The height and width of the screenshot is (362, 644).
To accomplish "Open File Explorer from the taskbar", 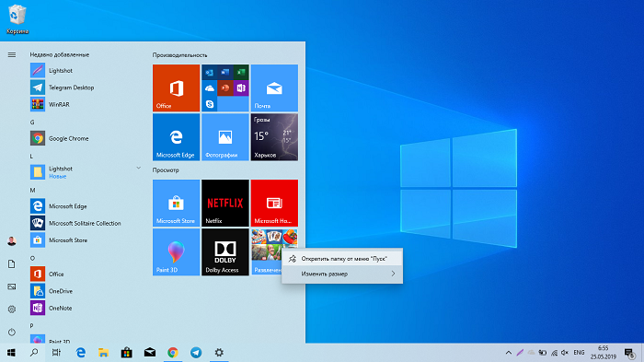I will 103,353.
